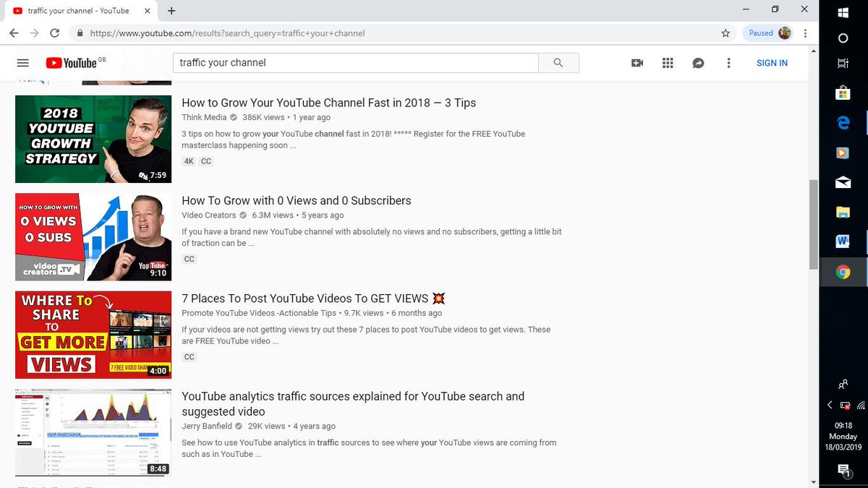The image size is (868, 488).
Task: Click '6.3M views' text
Action: pyautogui.click(x=273, y=215)
